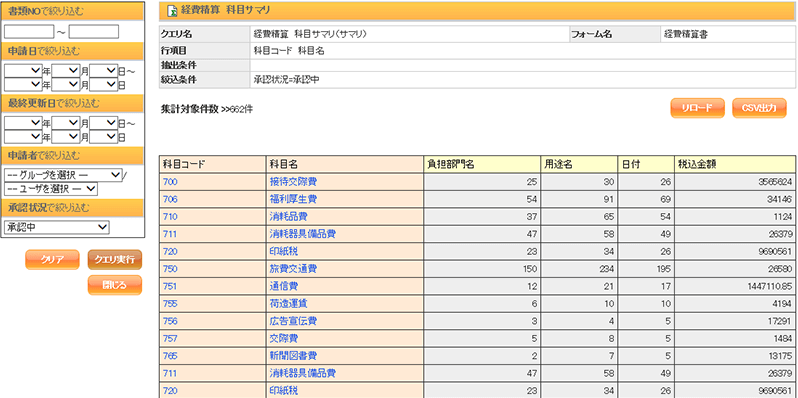Click the amount 34146 in 福利厚生費 row
Viewport: 798px width, 398px height.
click(x=780, y=199)
